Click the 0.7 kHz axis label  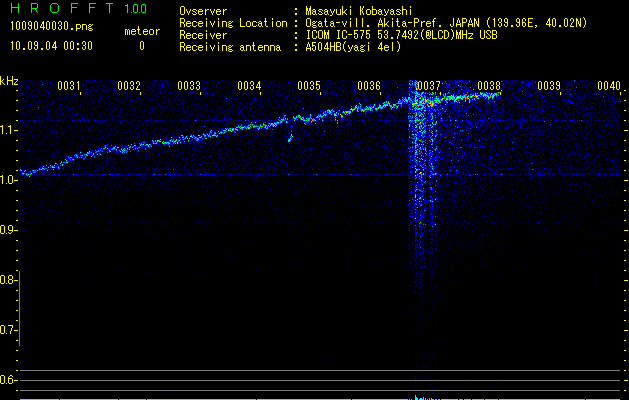coord(8,330)
